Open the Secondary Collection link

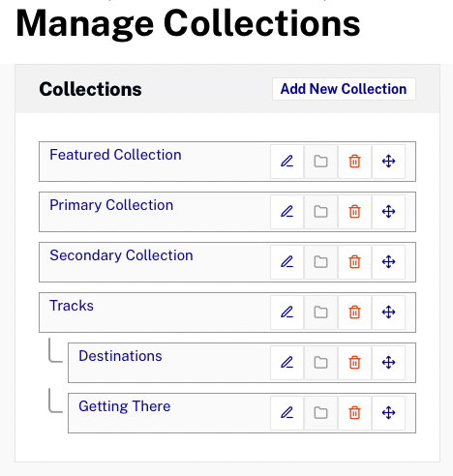pyautogui.click(x=121, y=255)
